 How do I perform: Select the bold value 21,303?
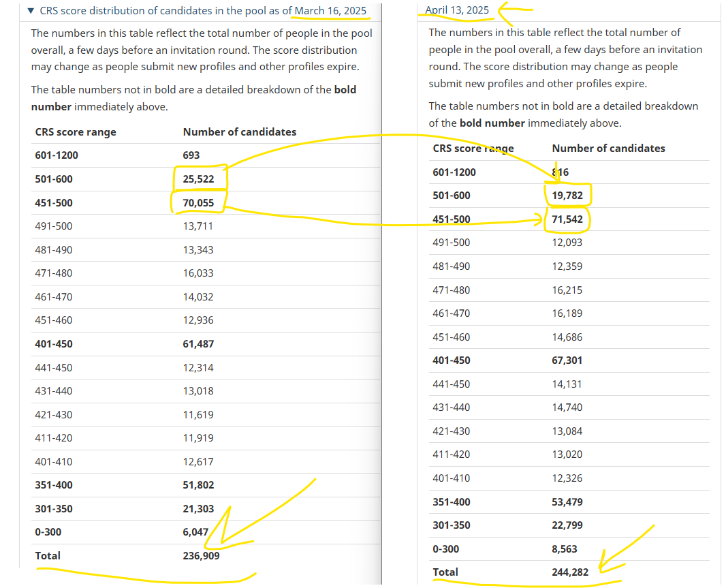[x=198, y=509]
